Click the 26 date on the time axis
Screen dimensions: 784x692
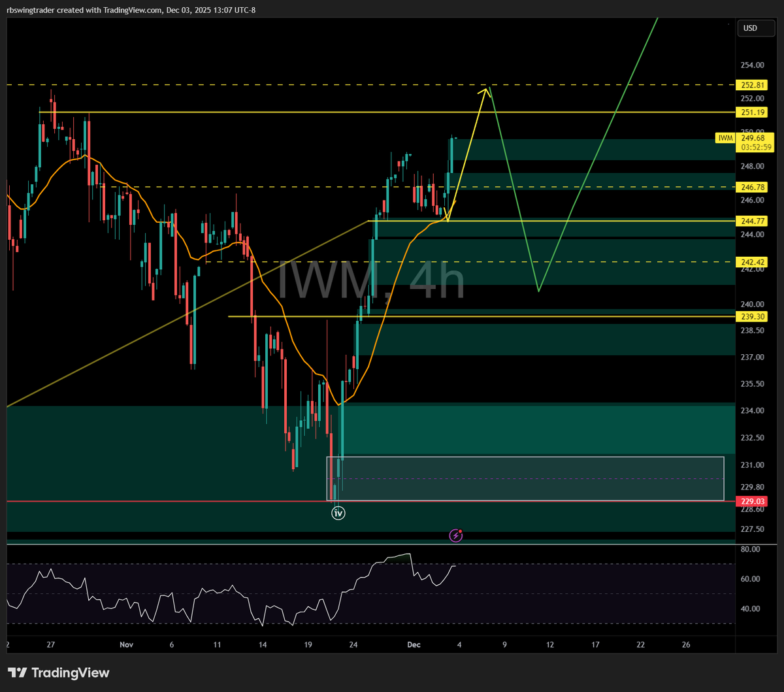(x=685, y=644)
